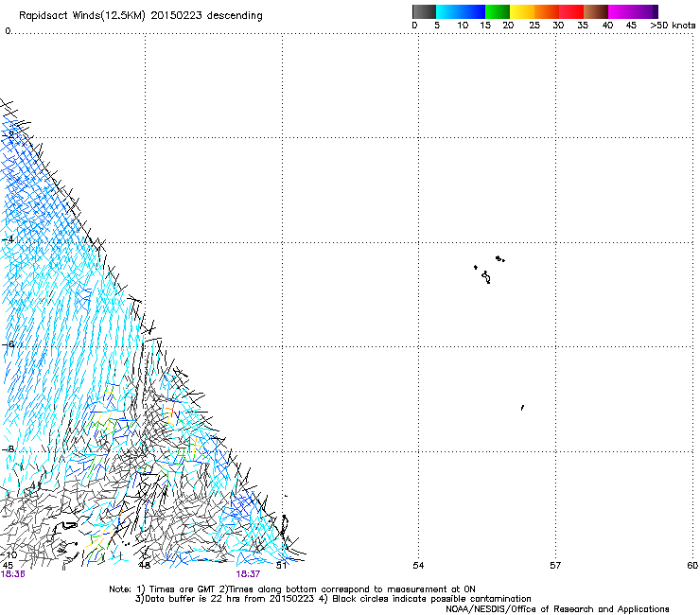Click the '25' label under the color bar
Viewport: 700px width, 615px height.
[x=534, y=26]
